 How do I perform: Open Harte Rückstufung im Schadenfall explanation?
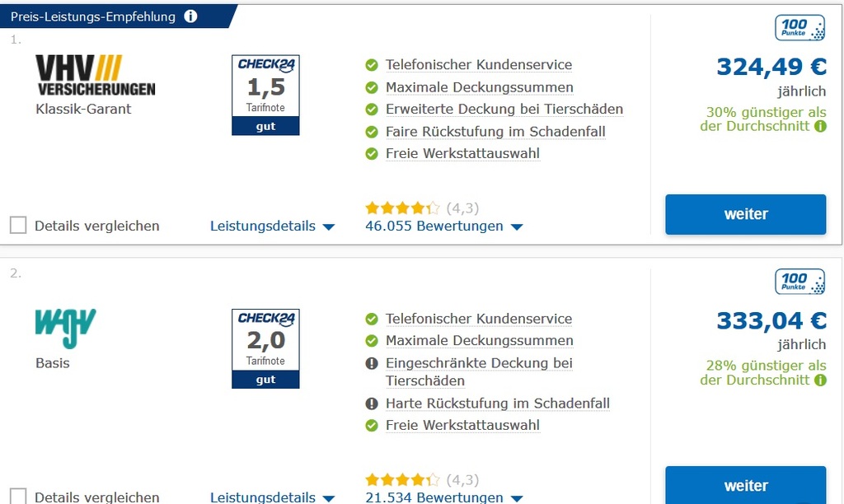point(497,404)
